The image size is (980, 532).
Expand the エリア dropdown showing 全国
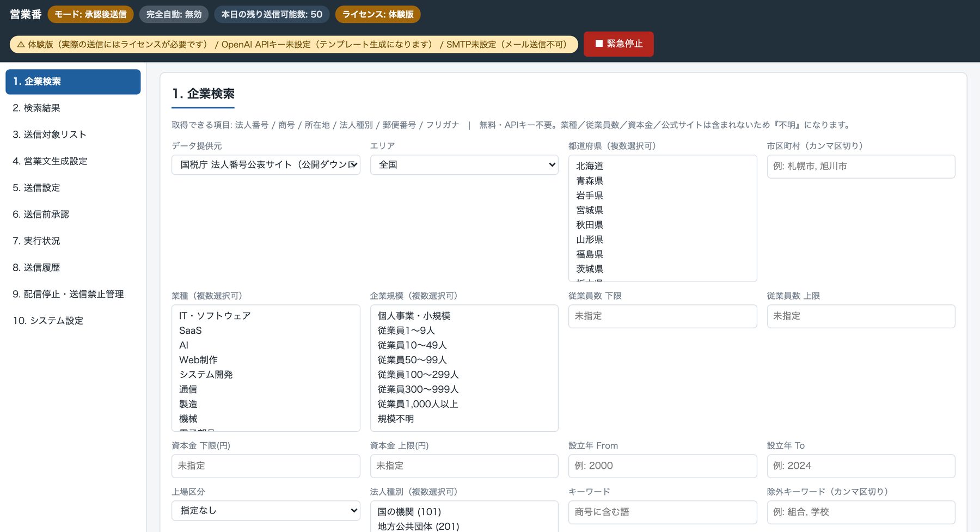click(464, 165)
